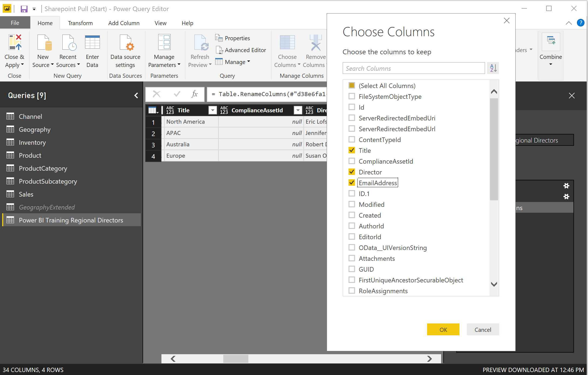Viewport: 588px width, 375px height.
Task: Click the Combine icon in the ribbon
Action: point(551,41)
